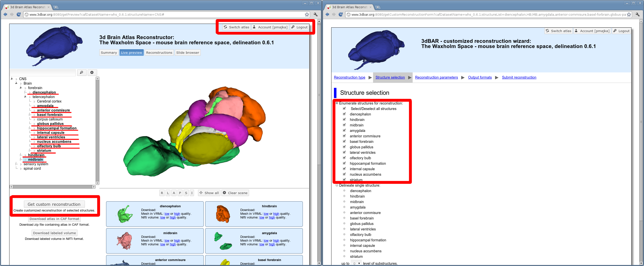The image size is (644, 266).
Task: Expand the sensory system tree node
Action: click(x=21, y=164)
